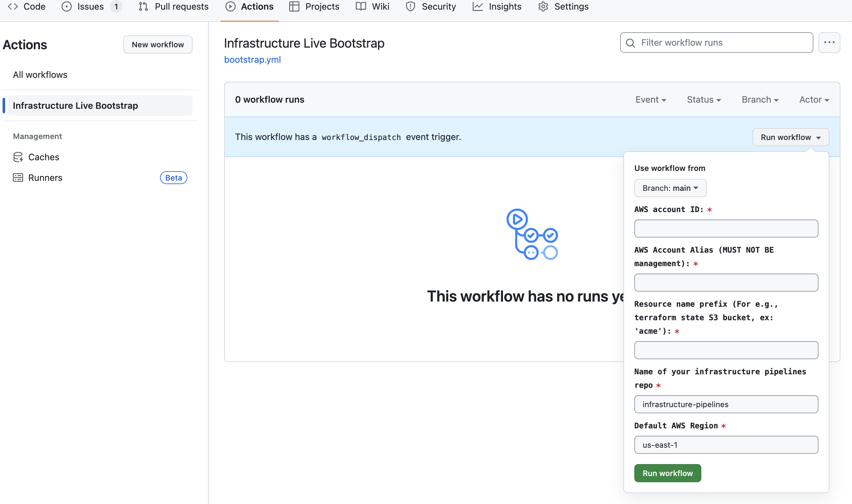Select the Insights graph icon
Screen dimensions: 852x504
pos(478,6)
